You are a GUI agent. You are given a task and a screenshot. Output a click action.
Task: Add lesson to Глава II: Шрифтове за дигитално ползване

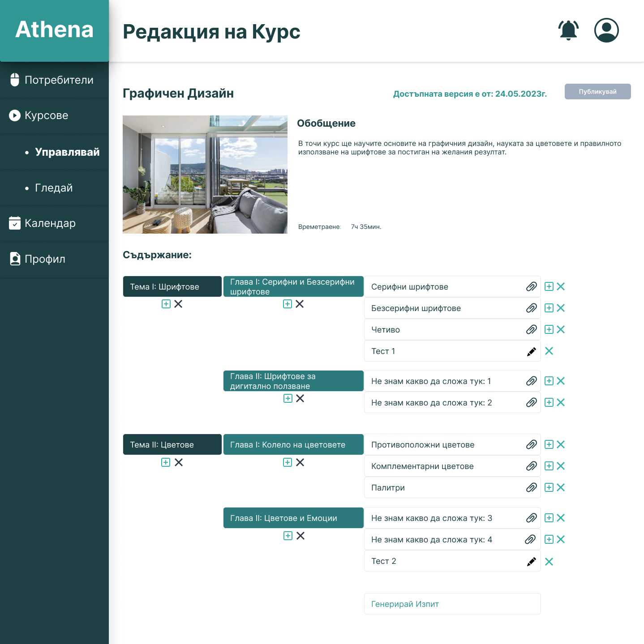click(x=288, y=398)
